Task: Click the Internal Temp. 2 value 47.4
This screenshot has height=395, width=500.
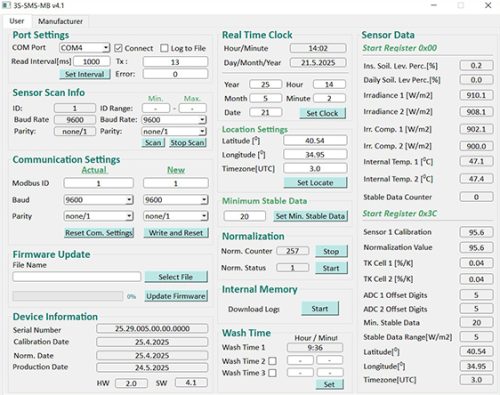Action: pos(476,179)
